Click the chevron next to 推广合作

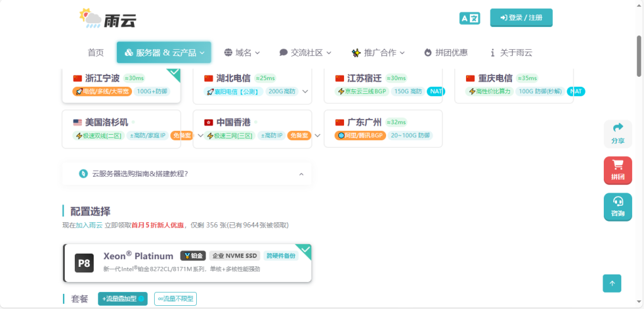coord(402,53)
